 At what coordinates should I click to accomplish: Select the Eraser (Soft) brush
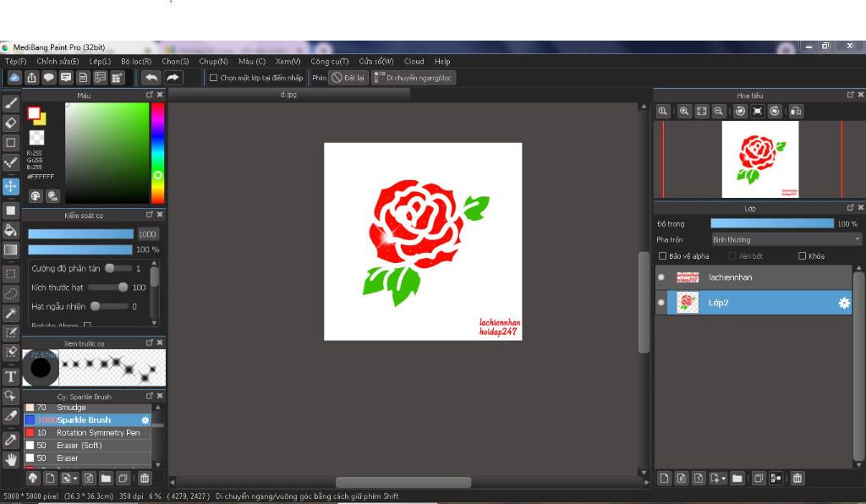click(88, 446)
